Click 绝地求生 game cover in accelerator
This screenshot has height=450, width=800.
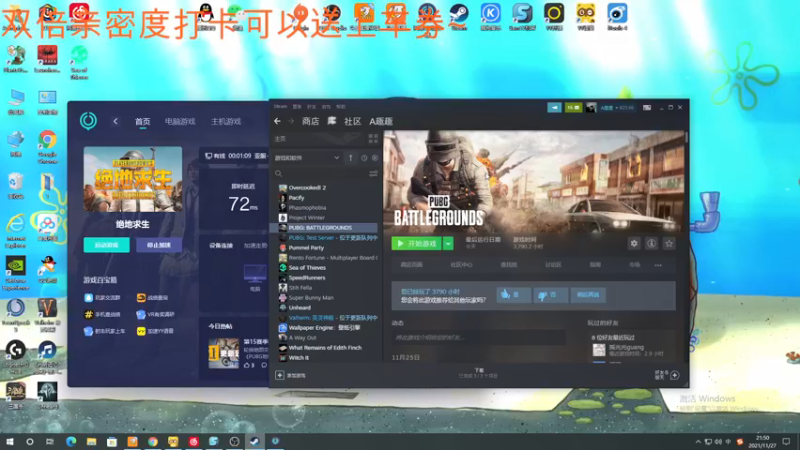133,179
